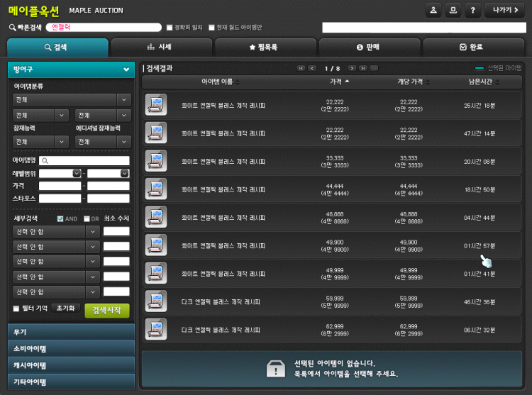Click recipe icon of the 49,900 listing
This screenshot has height=395, width=532.
coord(156,245)
